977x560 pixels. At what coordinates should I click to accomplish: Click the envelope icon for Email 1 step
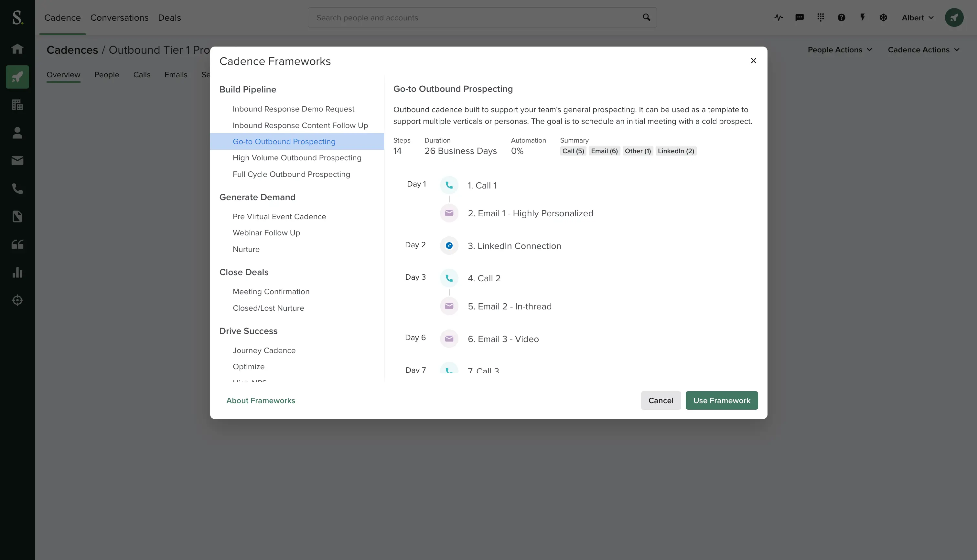click(x=449, y=213)
